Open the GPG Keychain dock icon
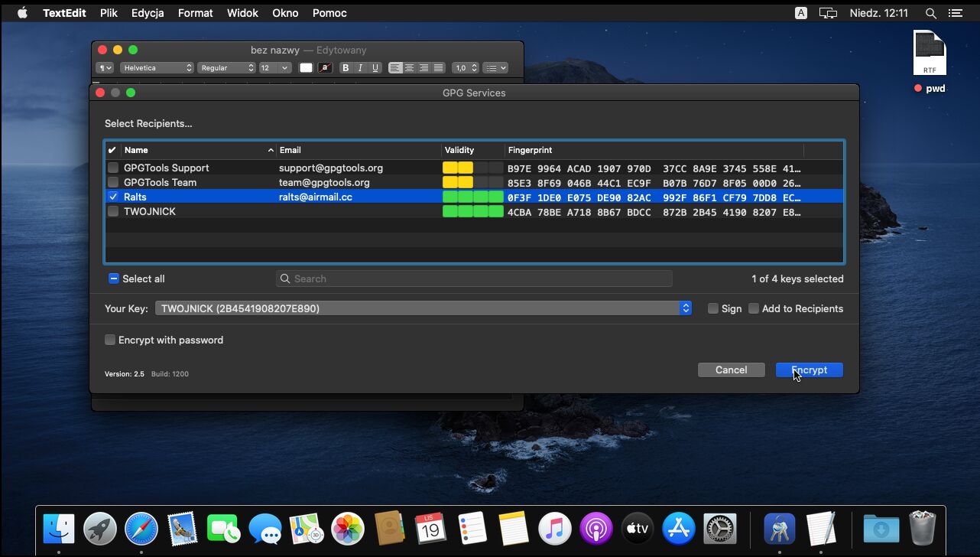This screenshot has width=980, height=557. [x=780, y=528]
